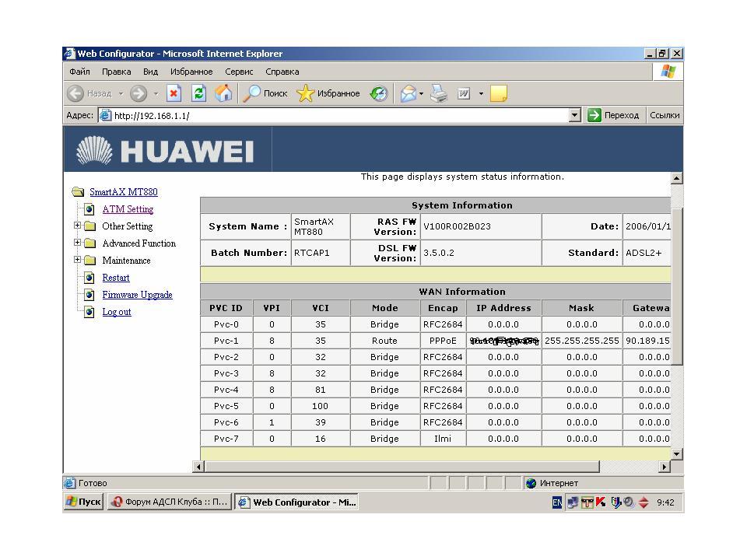The image size is (747, 560).
Task: Click the Log out link
Action: 117,312
